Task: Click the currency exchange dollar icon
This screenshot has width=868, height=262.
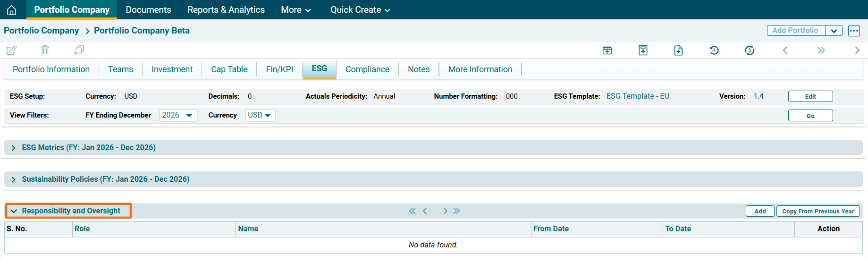Action: [750, 51]
